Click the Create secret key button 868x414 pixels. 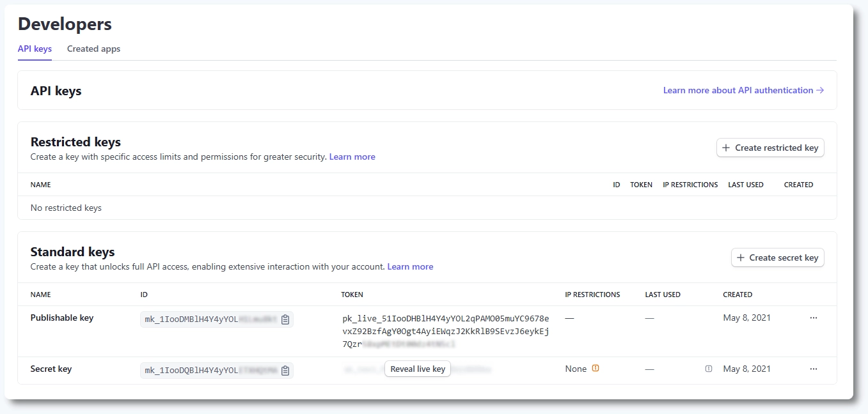coord(777,257)
